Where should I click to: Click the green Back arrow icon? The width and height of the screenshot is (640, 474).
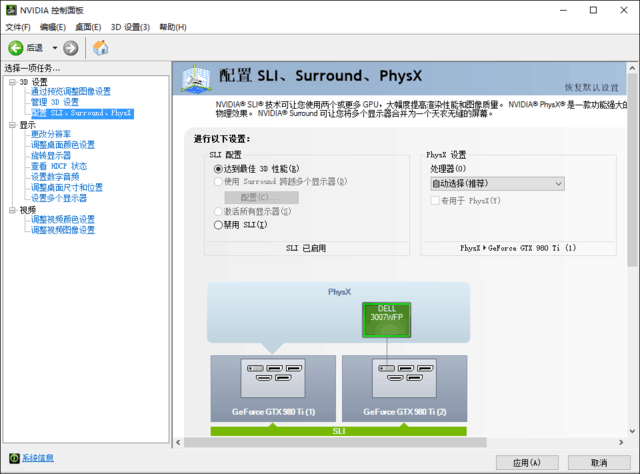click(x=16, y=48)
